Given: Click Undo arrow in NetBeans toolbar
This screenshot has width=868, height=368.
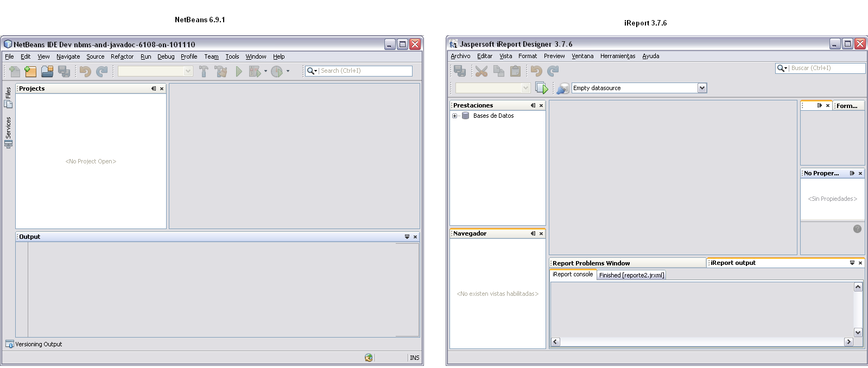Looking at the screenshot, I should point(85,71).
